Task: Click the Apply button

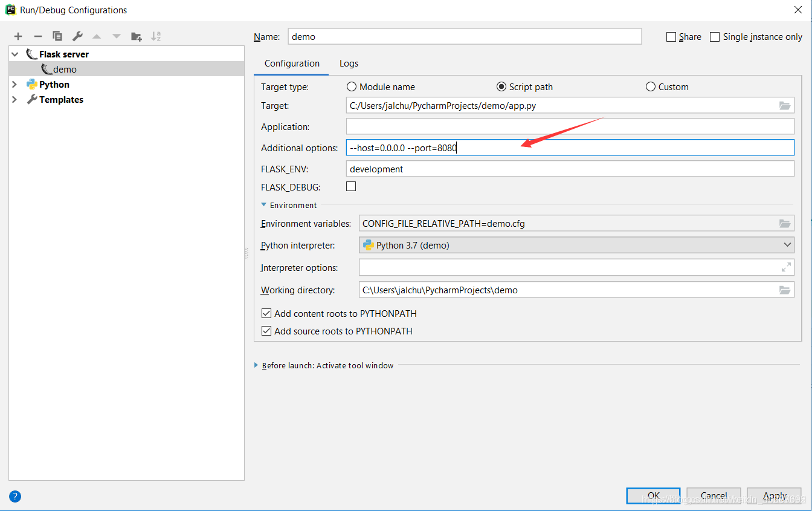Action: tap(775, 496)
